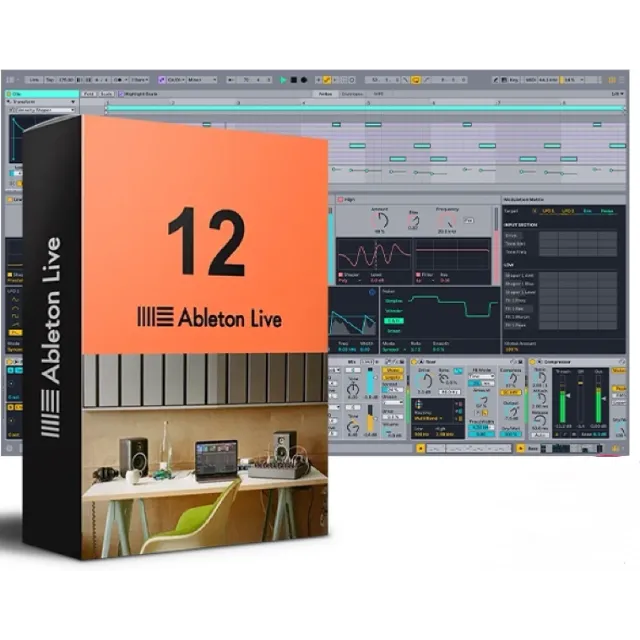This screenshot has height=640, width=640.
Task: Click the Record button in transport bar
Action: (303, 79)
